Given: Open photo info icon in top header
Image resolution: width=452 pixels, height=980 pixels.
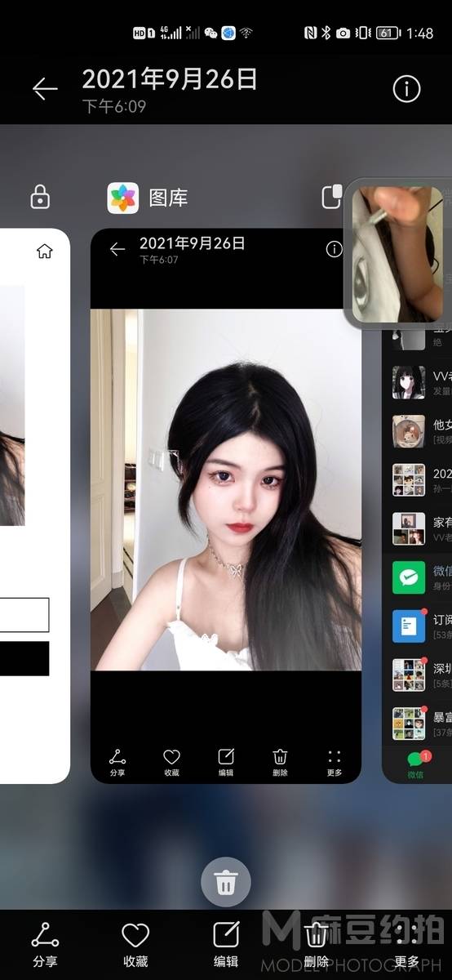Looking at the screenshot, I should [406, 88].
